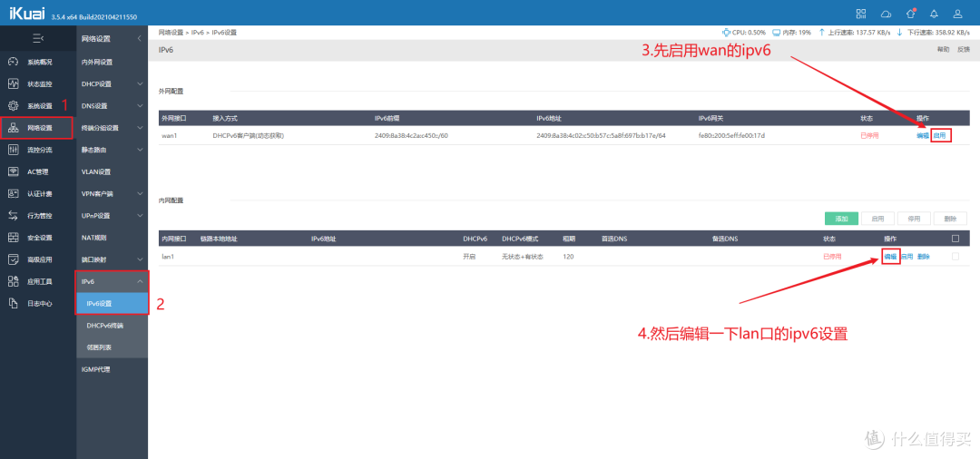Collapse the 网络设置 submenu panel chevron
980x459 pixels.
(140, 39)
